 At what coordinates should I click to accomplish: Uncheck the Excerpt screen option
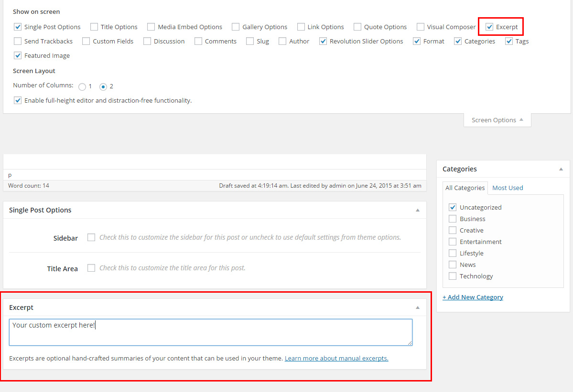point(489,27)
